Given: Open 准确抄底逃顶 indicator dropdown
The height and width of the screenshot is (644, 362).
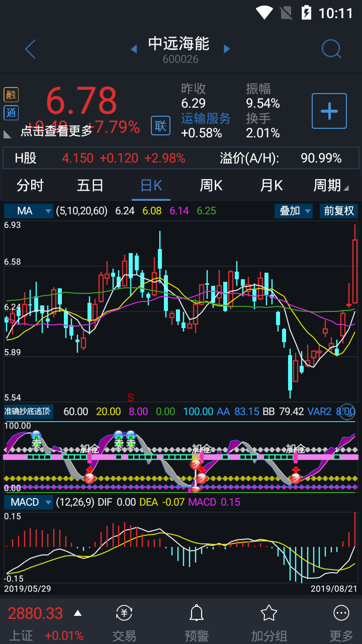Looking at the screenshot, I should 29,412.
